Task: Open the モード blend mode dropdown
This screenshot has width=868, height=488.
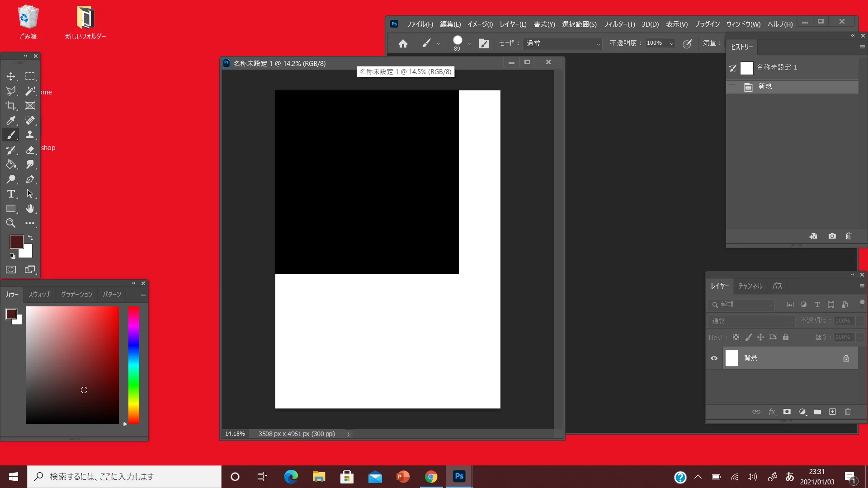Action: pyautogui.click(x=562, y=43)
